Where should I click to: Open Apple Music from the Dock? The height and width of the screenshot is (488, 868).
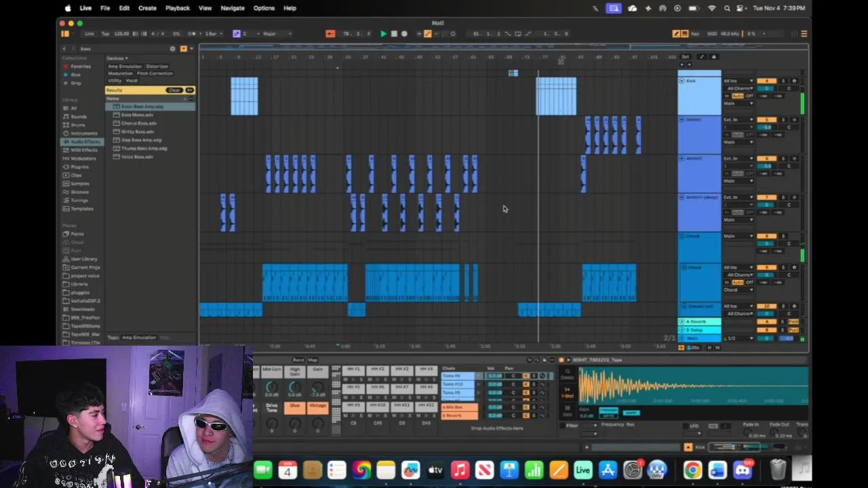(460, 470)
